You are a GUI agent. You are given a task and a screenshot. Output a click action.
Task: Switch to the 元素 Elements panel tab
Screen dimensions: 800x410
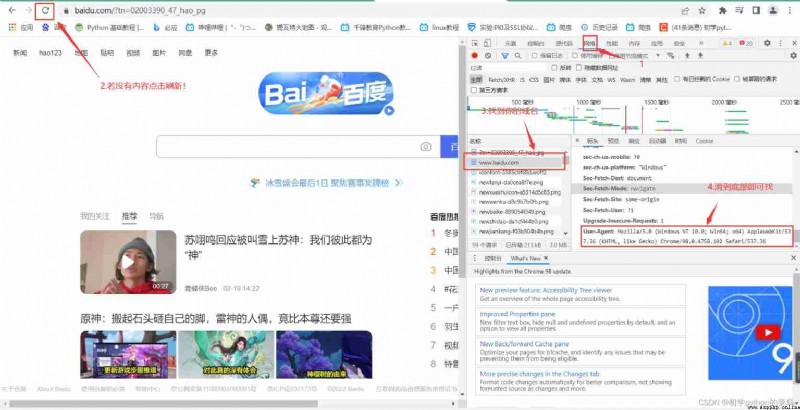point(510,44)
